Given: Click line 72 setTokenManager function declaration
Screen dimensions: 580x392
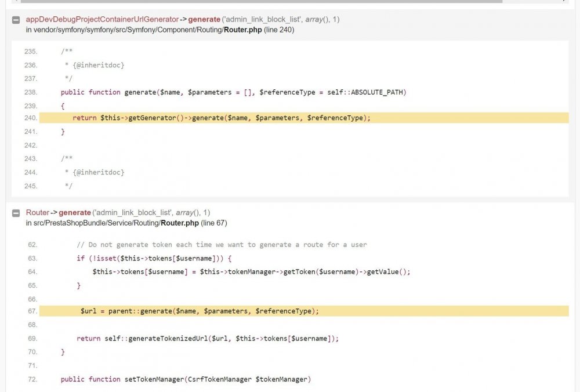Looking at the screenshot, I should pyautogui.click(x=186, y=379).
